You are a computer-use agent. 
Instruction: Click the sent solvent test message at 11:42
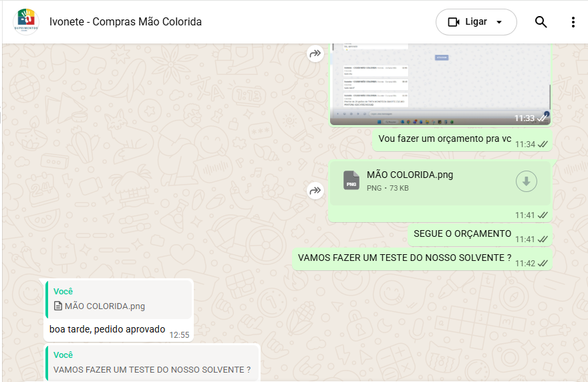point(404,258)
